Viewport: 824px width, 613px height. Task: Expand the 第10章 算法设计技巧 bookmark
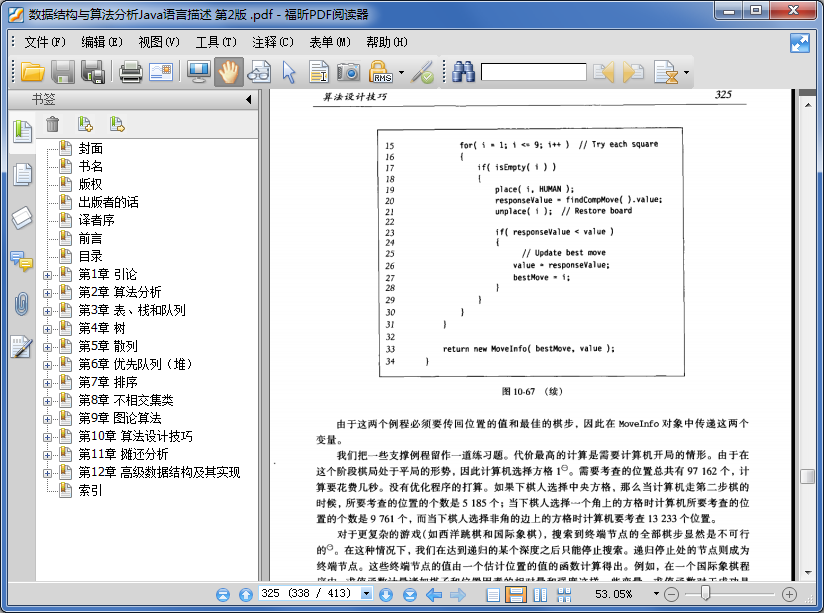click(x=47, y=437)
